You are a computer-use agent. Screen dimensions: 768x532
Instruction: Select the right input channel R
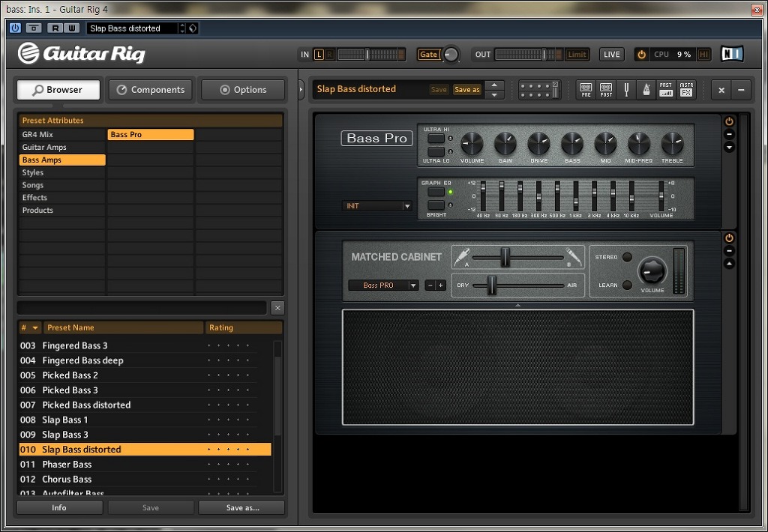pos(329,55)
